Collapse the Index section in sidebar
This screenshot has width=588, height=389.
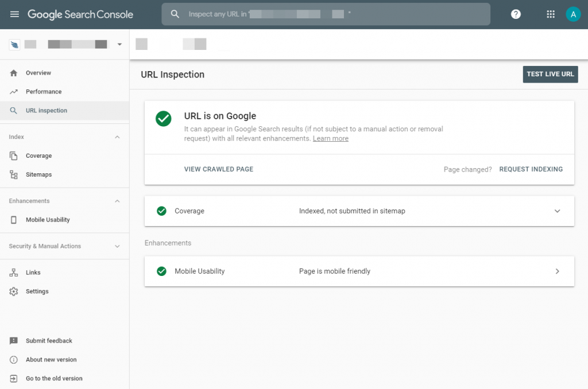tap(117, 137)
